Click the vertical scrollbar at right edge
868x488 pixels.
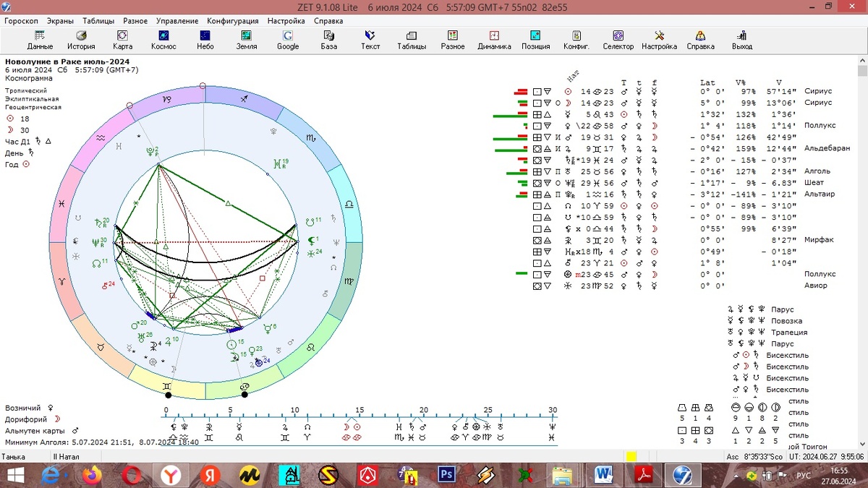click(x=862, y=253)
